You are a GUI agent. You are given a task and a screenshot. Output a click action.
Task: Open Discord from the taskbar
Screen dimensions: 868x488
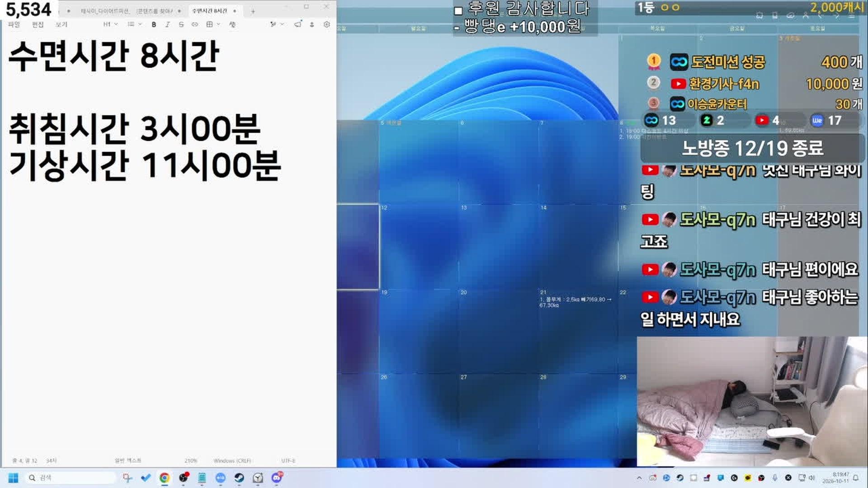click(277, 478)
